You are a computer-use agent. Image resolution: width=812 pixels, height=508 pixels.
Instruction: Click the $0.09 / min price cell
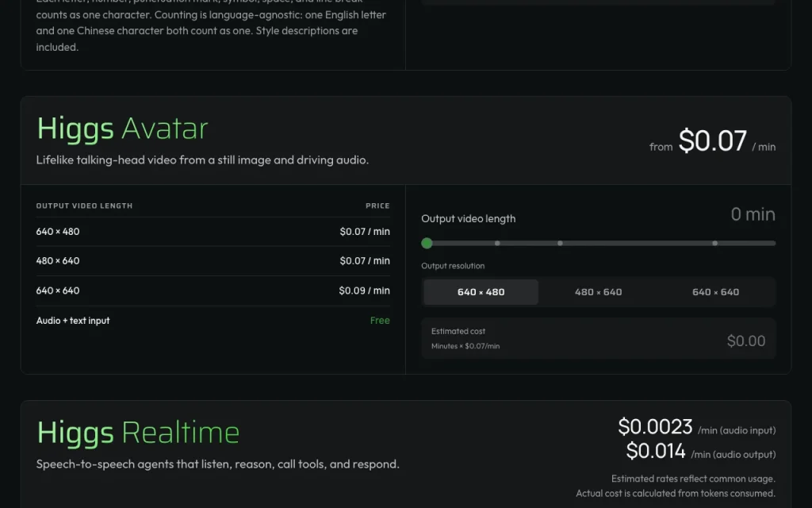365,291
